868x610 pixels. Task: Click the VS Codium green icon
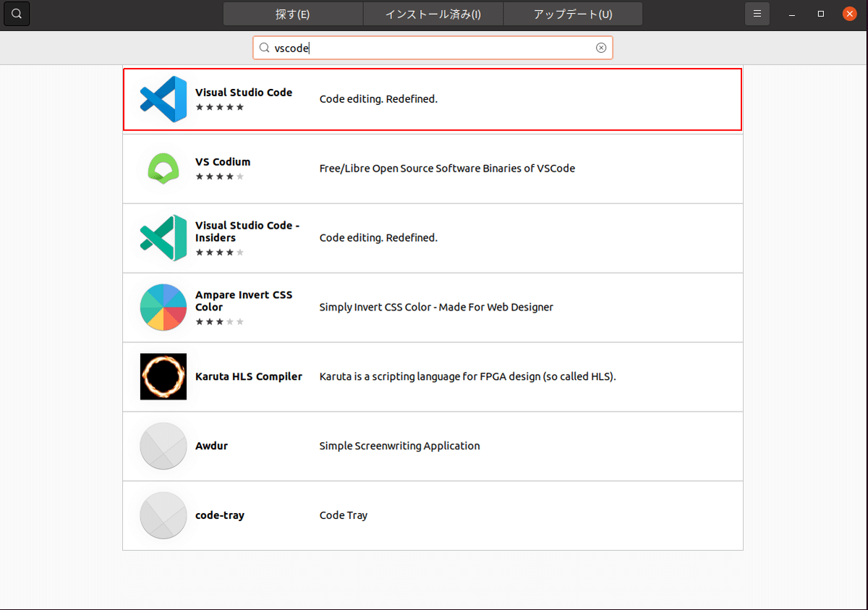tap(163, 168)
